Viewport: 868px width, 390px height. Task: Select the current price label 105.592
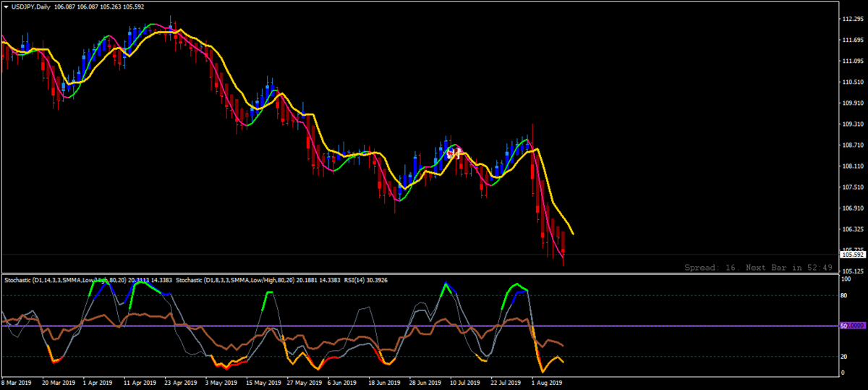(853, 255)
